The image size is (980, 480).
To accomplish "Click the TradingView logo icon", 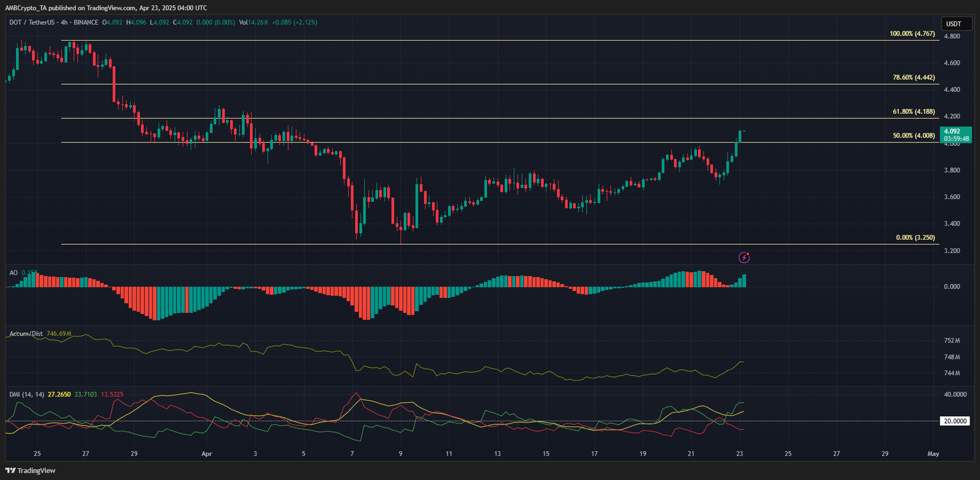I will 10,470.
